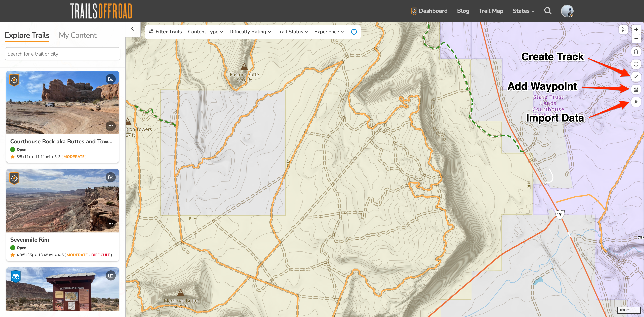644x317 pixels.
Task: Switch to Explore Trails tab
Action: pos(27,35)
